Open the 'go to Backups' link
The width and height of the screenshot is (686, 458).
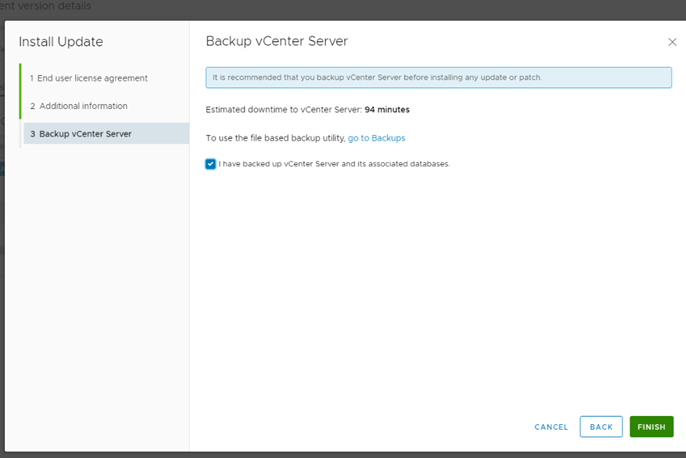376,138
